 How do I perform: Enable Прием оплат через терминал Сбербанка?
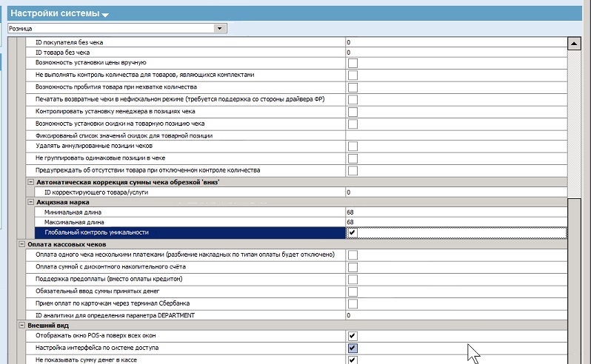click(353, 304)
